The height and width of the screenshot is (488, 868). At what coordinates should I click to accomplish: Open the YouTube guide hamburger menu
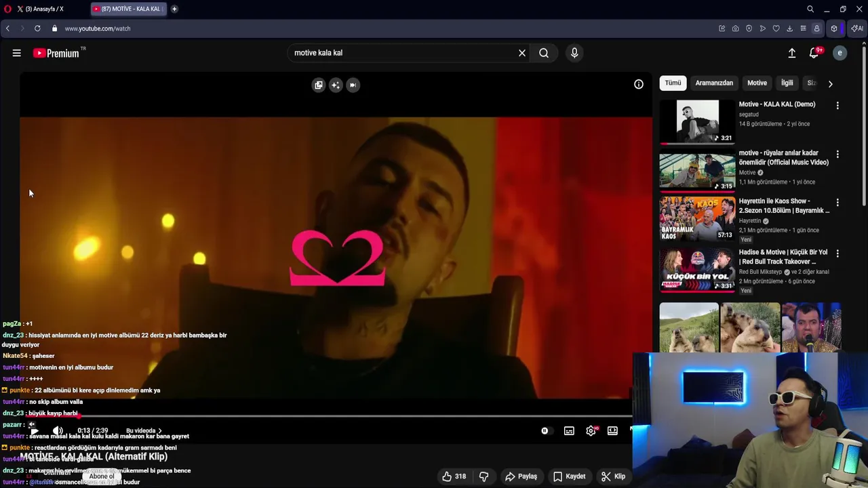(16, 53)
